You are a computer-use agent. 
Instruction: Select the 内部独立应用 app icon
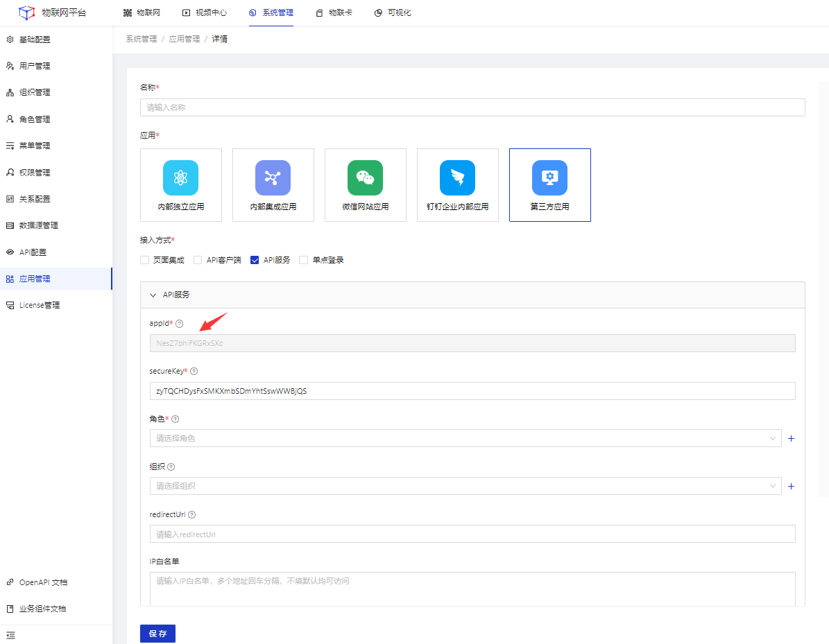coord(180,178)
